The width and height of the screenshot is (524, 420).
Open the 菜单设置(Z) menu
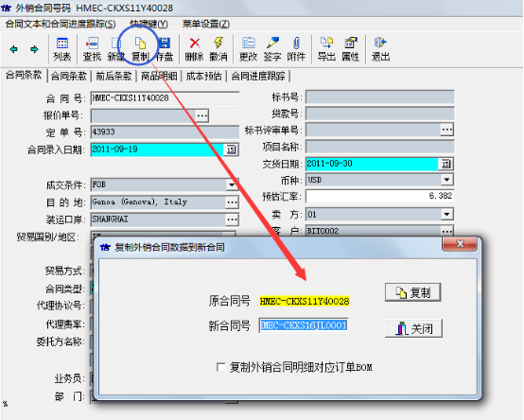[206, 24]
